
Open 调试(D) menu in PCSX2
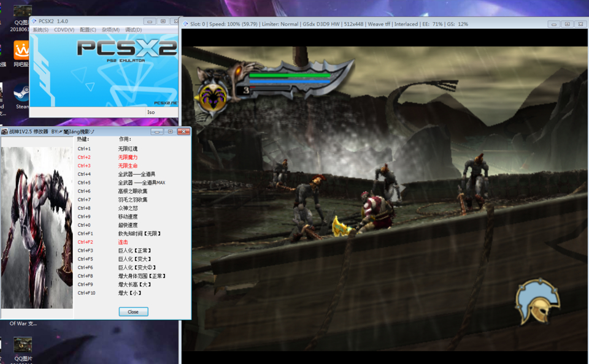(x=133, y=29)
